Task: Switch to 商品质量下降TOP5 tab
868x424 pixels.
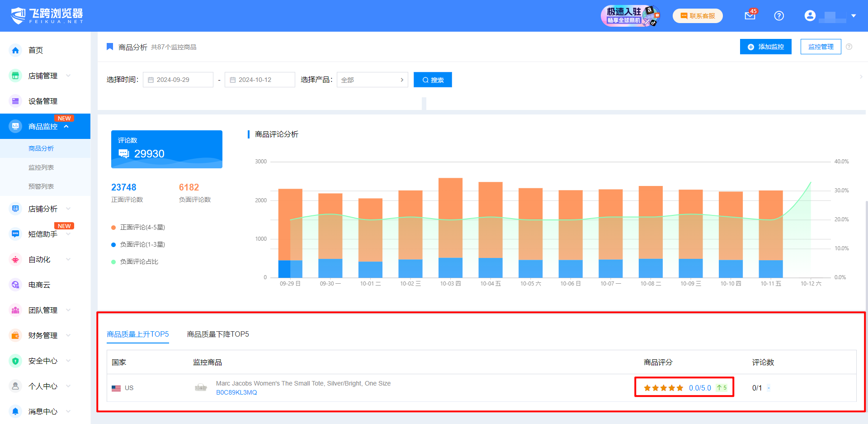Action: (218, 334)
